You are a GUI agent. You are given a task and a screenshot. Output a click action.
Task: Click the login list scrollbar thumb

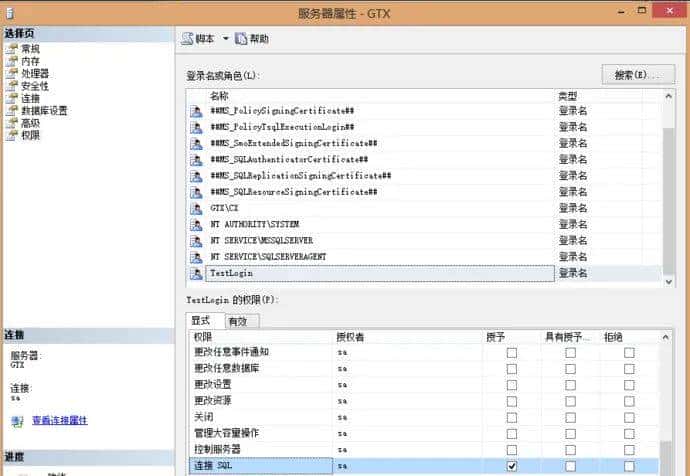[668, 200]
